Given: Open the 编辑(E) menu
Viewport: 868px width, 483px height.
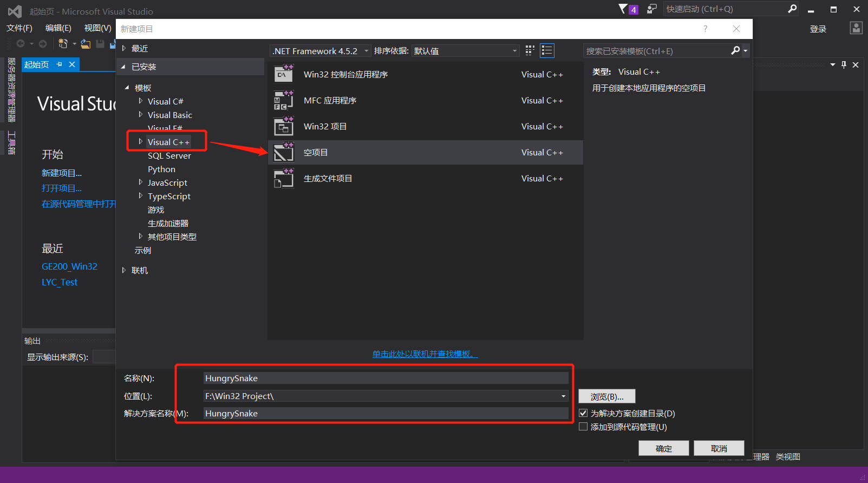Looking at the screenshot, I should point(58,28).
